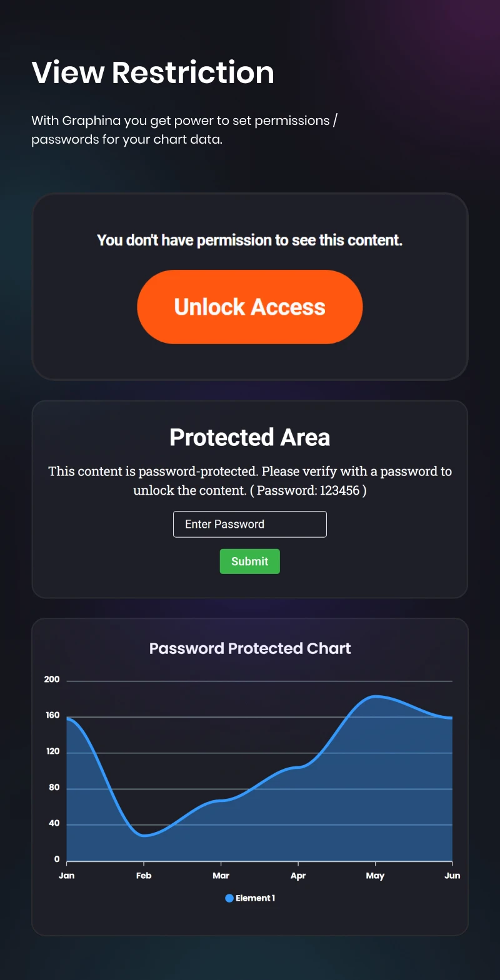500x980 pixels.
Task: Click the 200 y-axis value
Action: 52,680
